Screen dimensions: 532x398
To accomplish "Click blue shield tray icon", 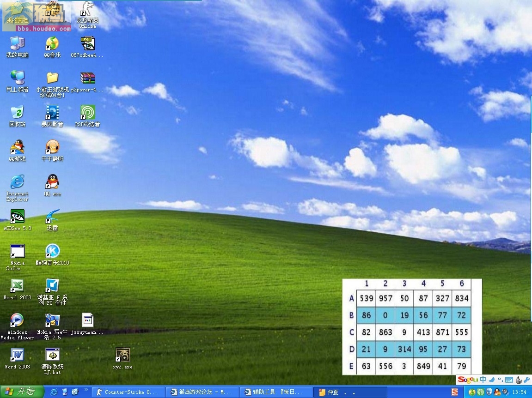I will click(x=489, y=392).
